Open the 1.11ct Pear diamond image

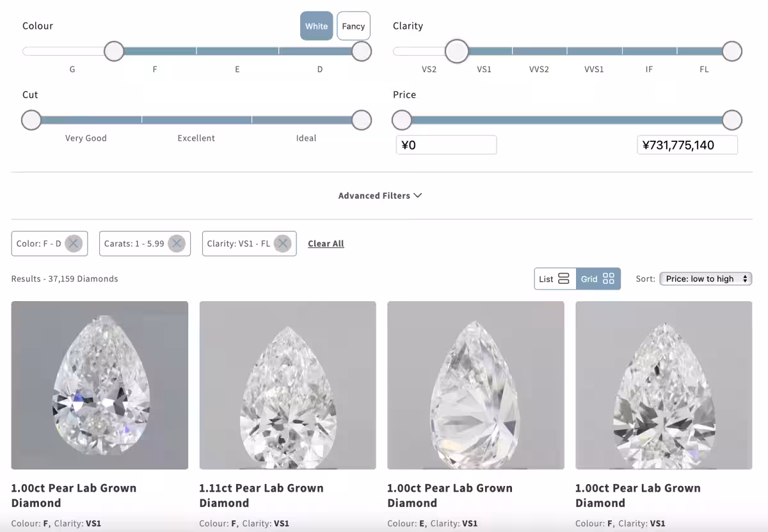tap(287, 385)
